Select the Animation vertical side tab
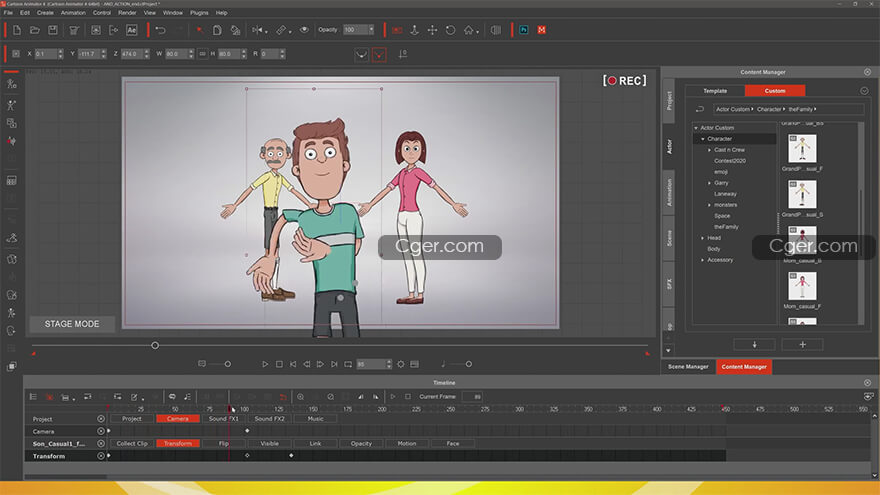This screenshot has height=495, width=880. 669,192
